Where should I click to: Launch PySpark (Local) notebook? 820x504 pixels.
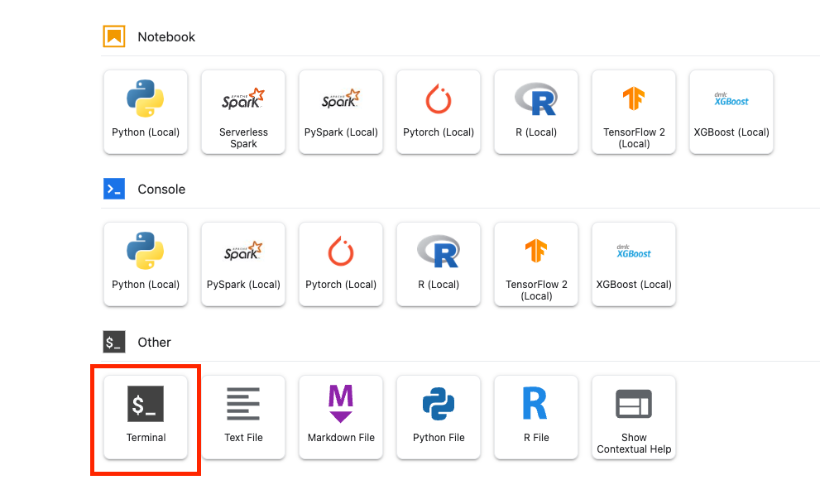(341, 112)
